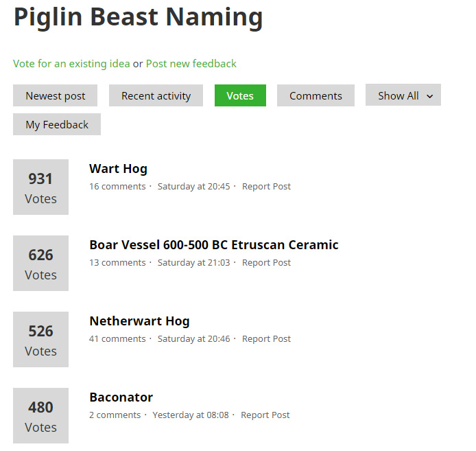
Task: Open the Show All dropdown
Action: (403, 95)
